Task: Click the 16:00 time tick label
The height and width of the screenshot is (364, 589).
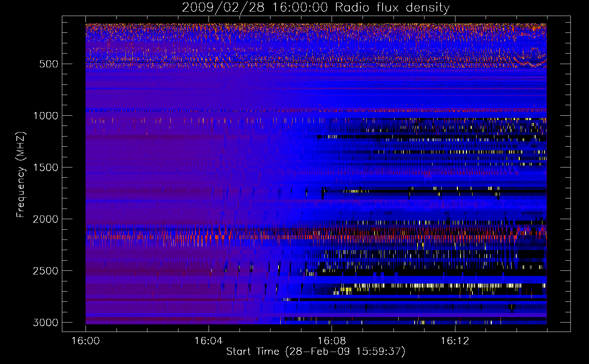Action: coord(86,341)
